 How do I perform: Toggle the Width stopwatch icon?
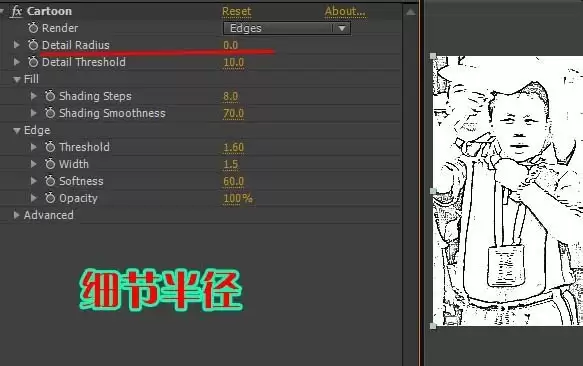point(50,164)
